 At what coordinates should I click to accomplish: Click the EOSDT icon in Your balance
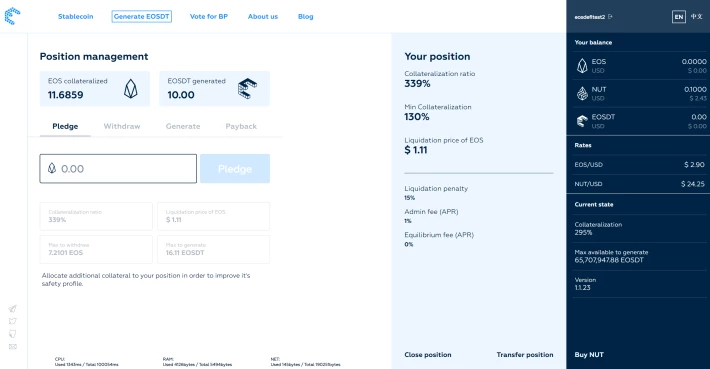tap(582, 121)
